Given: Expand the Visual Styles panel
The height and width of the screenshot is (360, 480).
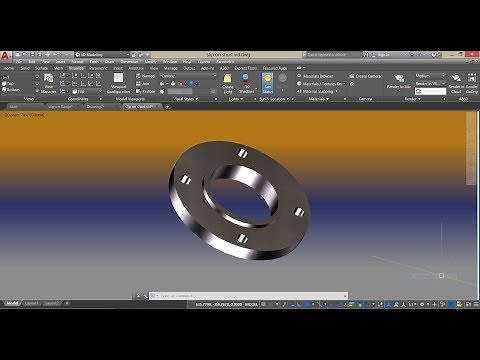Looking at the screenshot, I should pyautogui.click(x=186, y=99).
